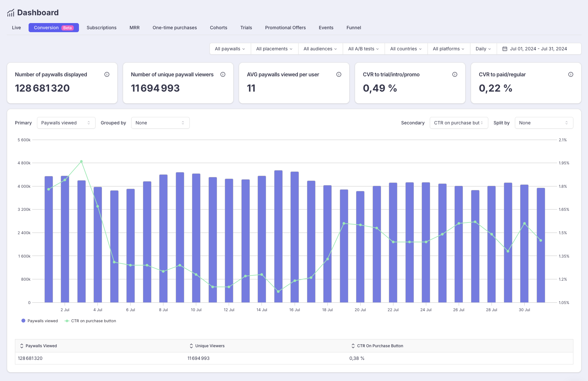Click the CTR peak point on 3 Jul
The image size is (588, 381).
(81, 161)
